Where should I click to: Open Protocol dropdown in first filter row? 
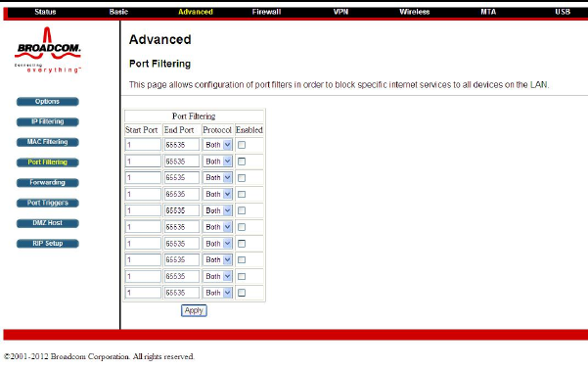pyautogui.click(x=217, y=145)
